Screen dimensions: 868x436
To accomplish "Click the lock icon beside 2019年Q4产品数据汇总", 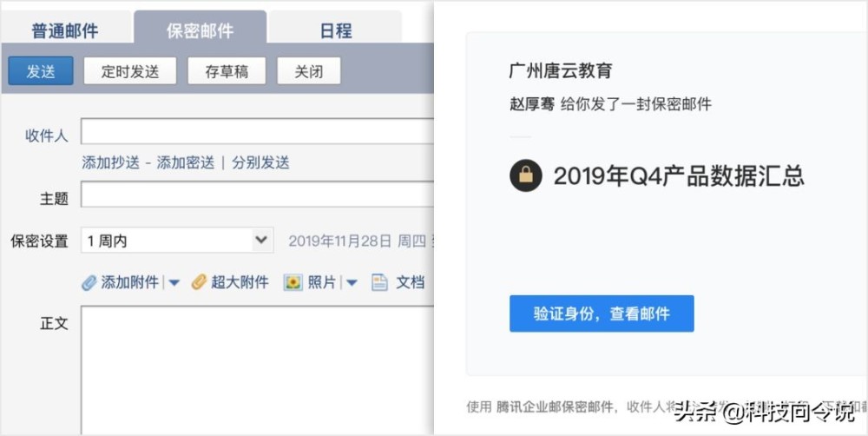I will 525,176.
